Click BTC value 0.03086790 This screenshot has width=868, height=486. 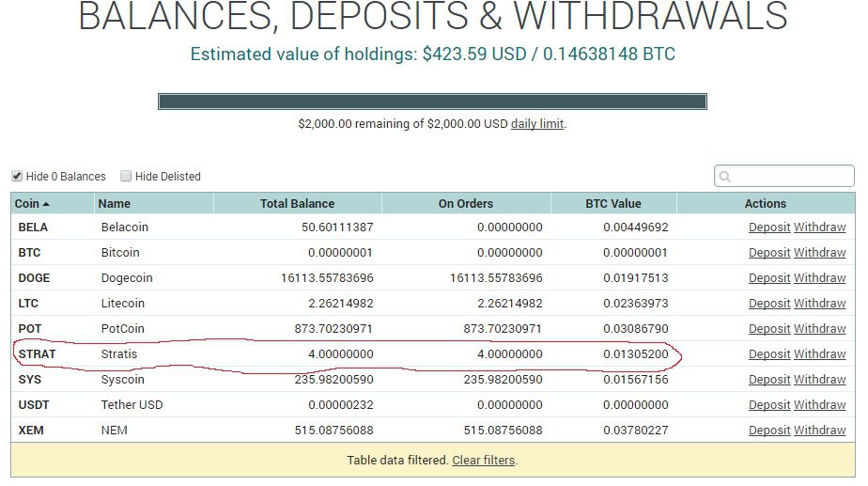635,329
